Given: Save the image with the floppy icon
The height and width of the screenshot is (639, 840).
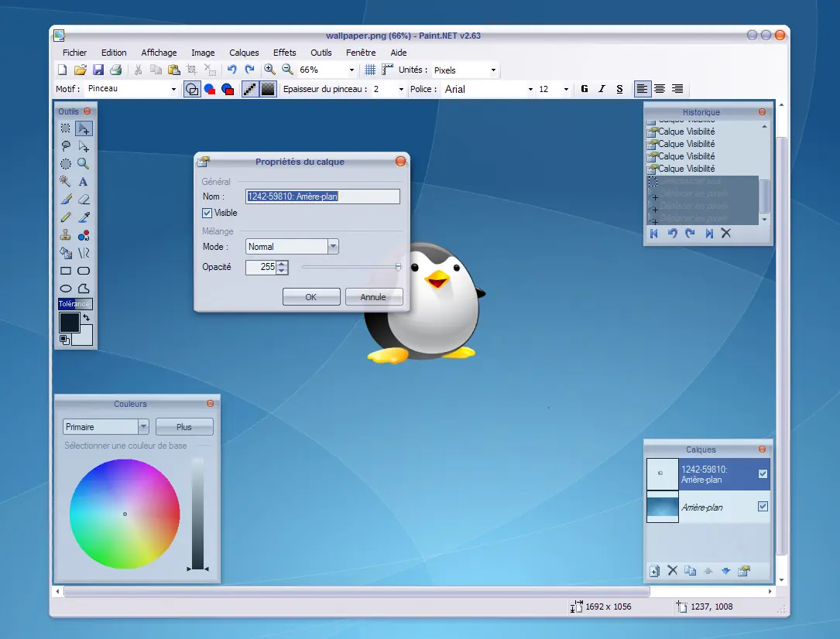Looking at the screenshot, I should (x=98, y=70).
